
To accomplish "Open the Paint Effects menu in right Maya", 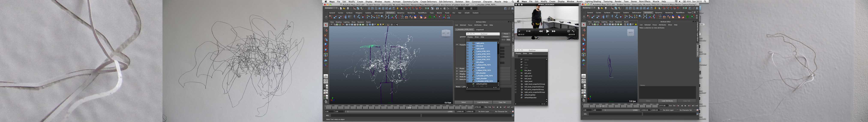I will (x=645, y=1).
